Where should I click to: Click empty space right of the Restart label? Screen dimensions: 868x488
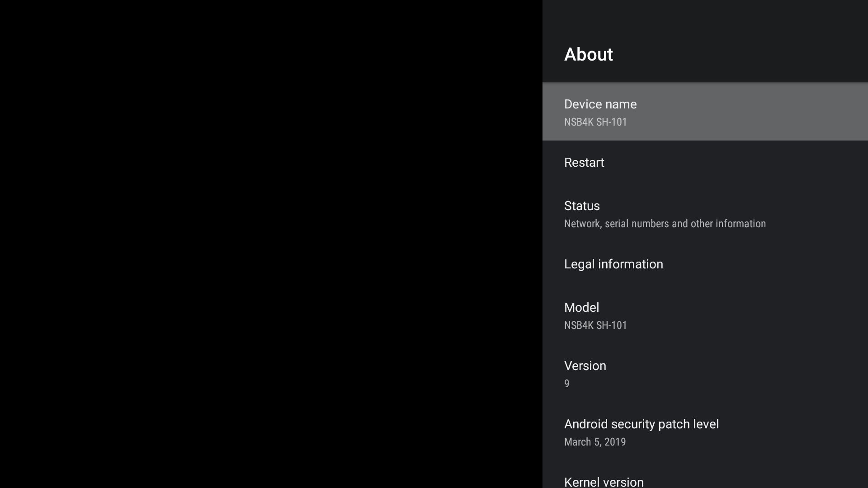pyautogui.click(x=746, y=163)
